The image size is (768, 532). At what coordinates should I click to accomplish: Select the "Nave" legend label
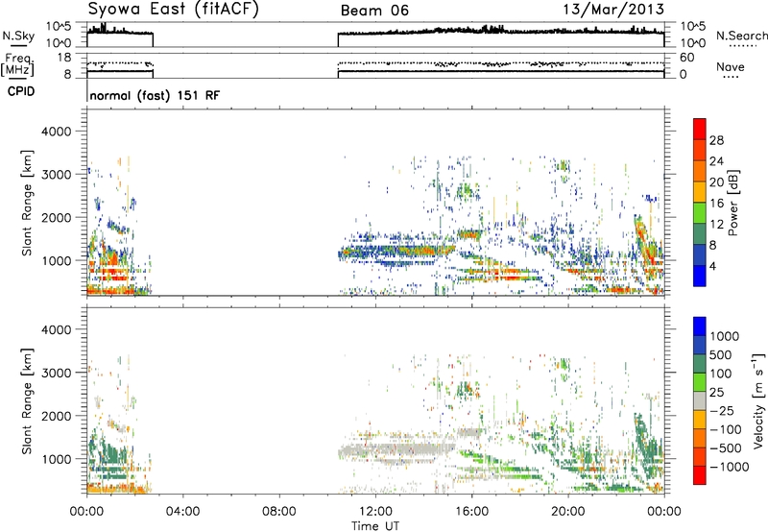(731, 66)
